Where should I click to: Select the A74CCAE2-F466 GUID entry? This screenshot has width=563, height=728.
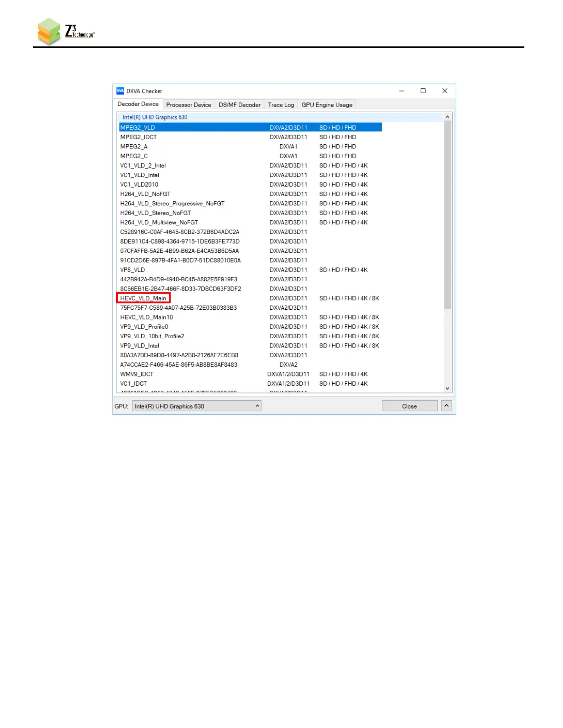[x=250, y=365]
